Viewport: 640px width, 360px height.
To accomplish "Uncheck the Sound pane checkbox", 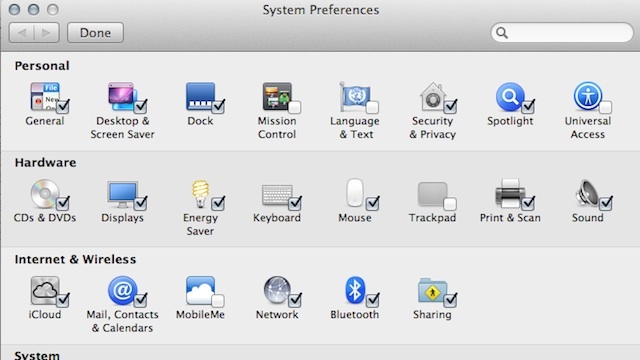I will pyautogui.click(x=605, y=204).
